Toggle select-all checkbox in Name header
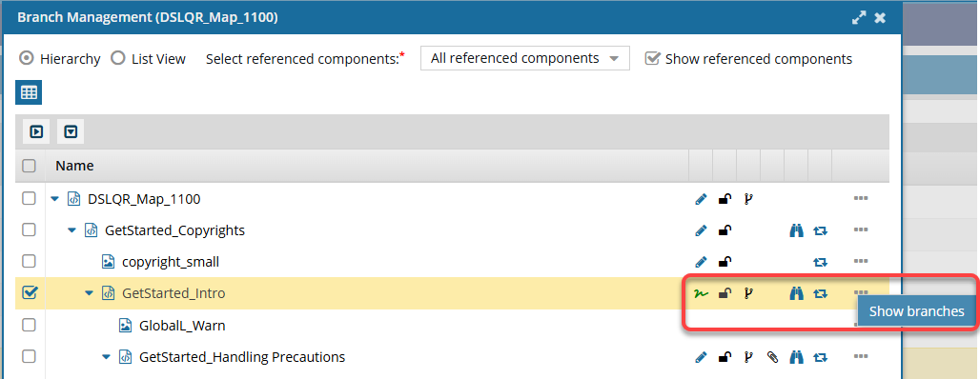This screenshot has width=980, height=379. 29,166
